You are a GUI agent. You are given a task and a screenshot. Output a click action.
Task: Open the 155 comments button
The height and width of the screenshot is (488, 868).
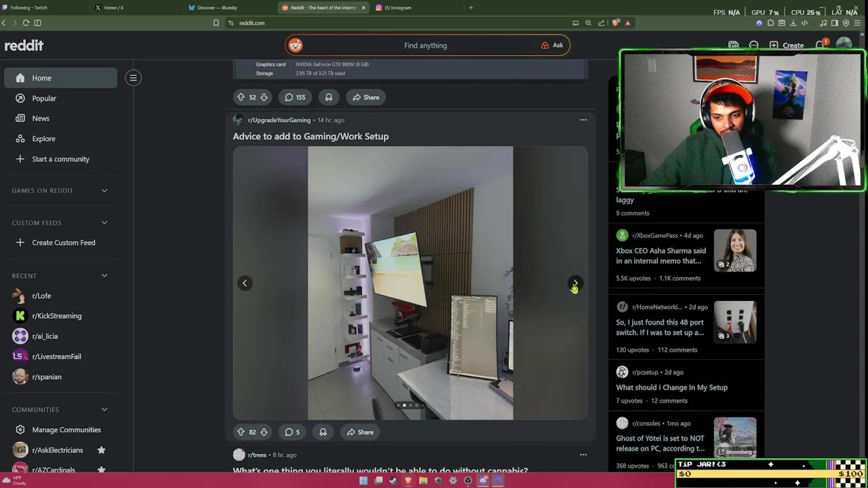(x=294, y=97)
